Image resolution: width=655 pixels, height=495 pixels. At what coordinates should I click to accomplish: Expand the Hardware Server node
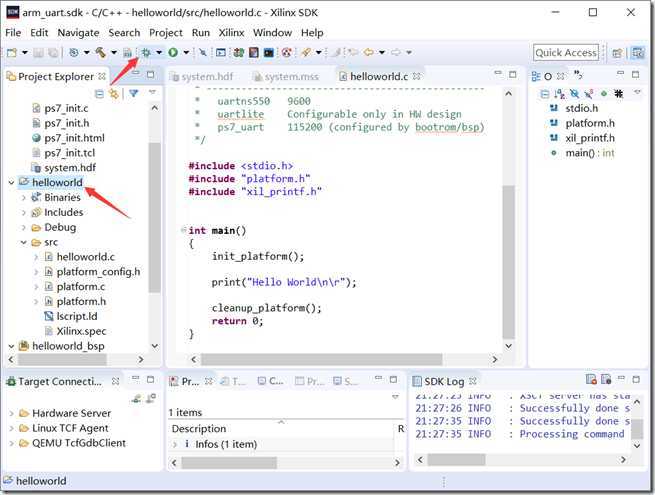tap(11, 414)
